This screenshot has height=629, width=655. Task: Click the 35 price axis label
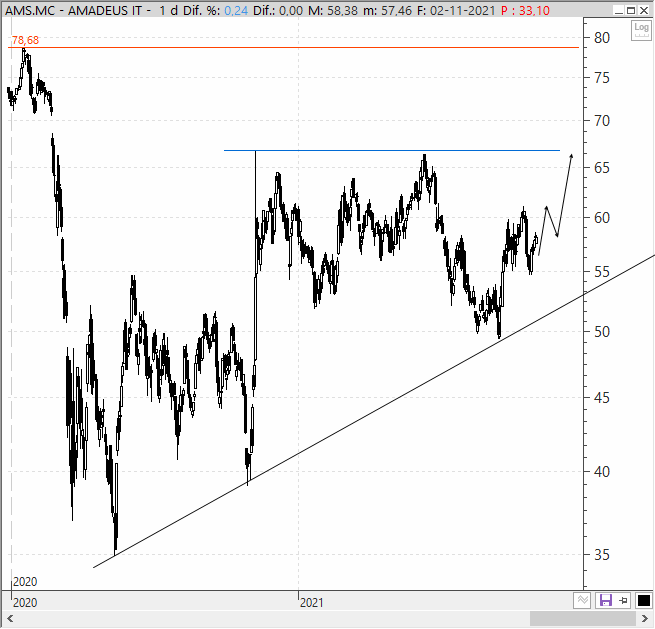[x=602, y=555]
